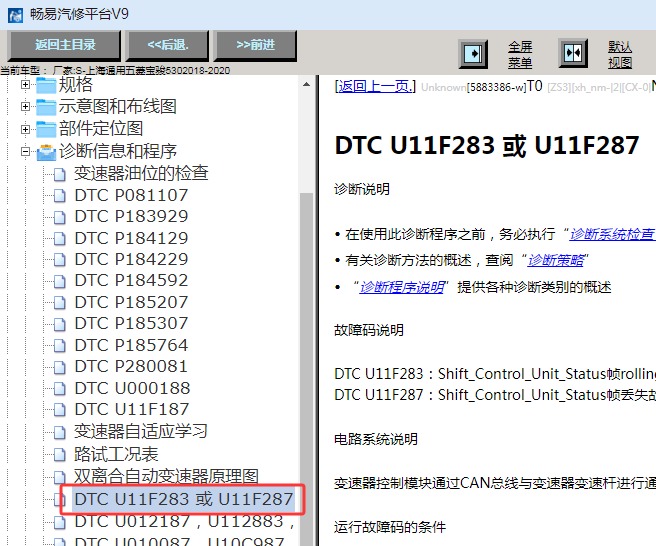Open DTC P185307 entry

tap(131, 323)
